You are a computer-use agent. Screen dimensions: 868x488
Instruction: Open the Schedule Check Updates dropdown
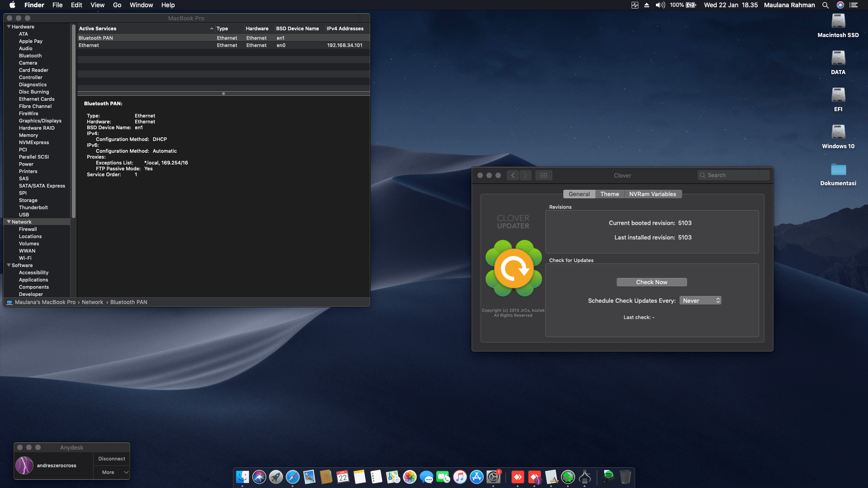click(x=700, y=300)
